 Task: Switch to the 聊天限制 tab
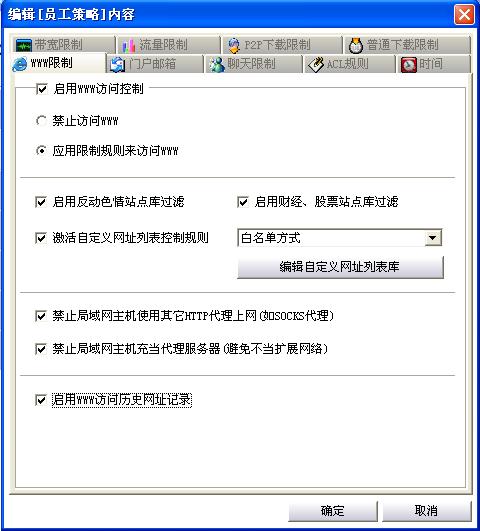253,64
